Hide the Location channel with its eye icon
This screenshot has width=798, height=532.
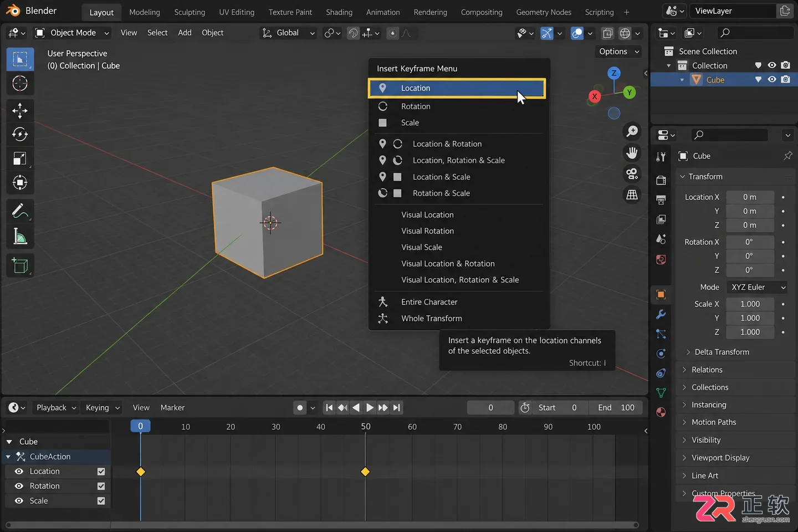coord(19,472)
